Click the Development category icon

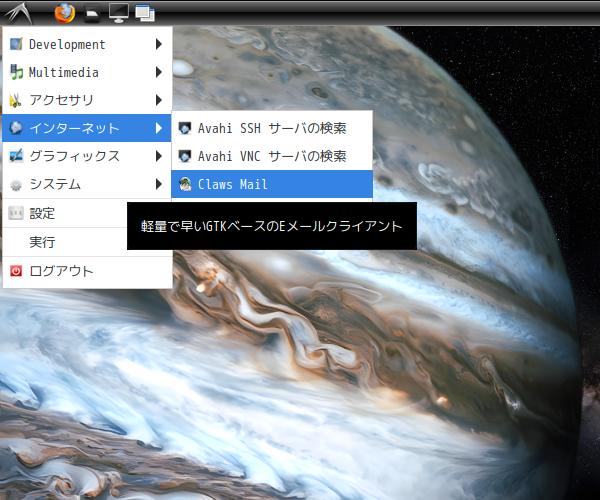(16, 44)
